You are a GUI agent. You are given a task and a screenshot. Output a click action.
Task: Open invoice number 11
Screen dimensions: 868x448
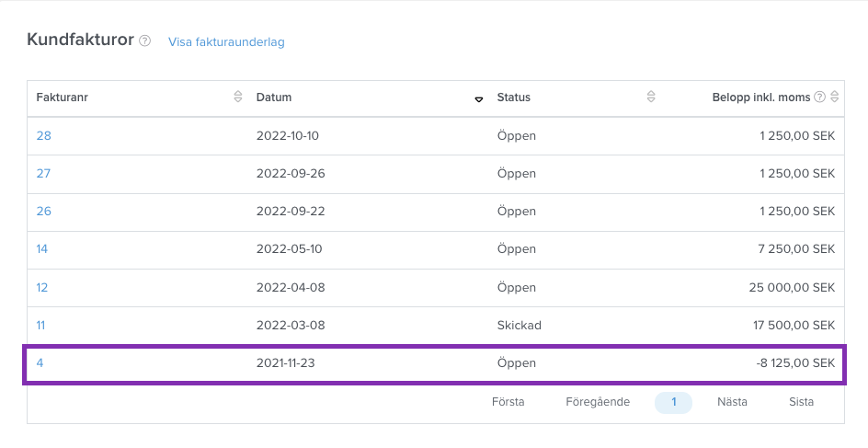click(x=41, y=325)
